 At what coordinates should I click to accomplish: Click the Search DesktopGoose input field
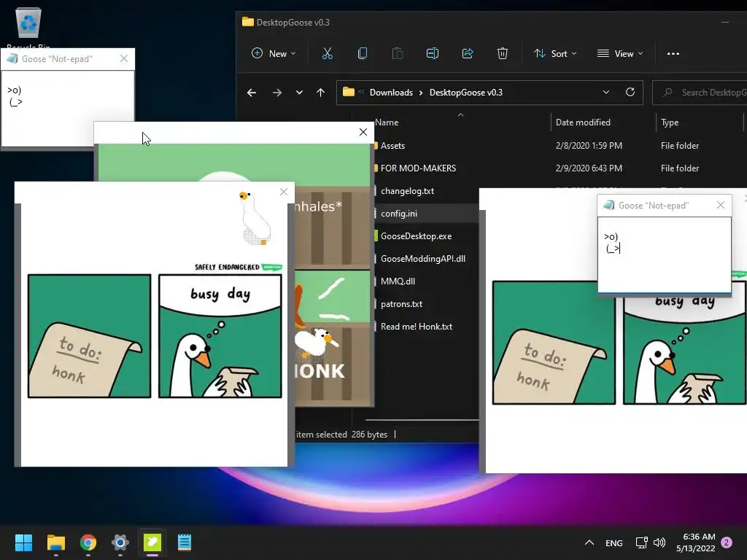coord(700,93)
